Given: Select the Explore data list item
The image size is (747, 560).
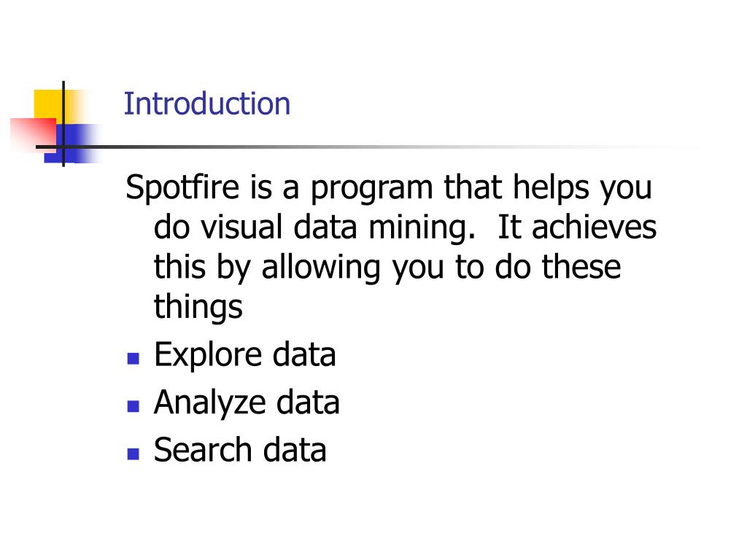Looking at the screenshot, I should click(245, 355).
